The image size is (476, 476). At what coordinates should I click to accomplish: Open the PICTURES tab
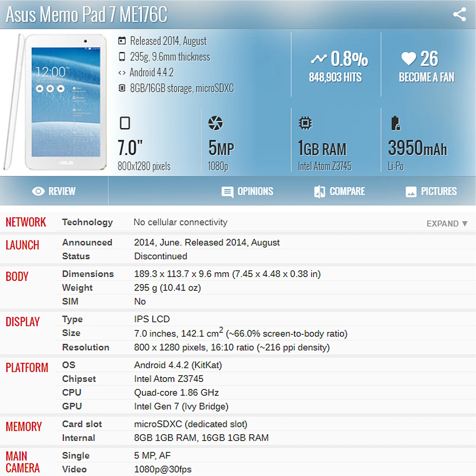431,191
